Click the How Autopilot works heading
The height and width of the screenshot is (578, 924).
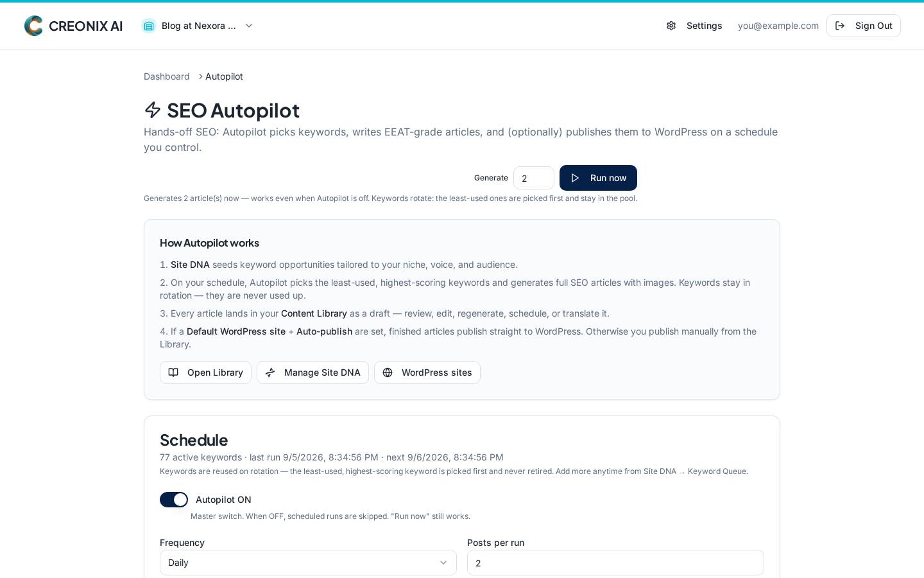pos(209,243)
